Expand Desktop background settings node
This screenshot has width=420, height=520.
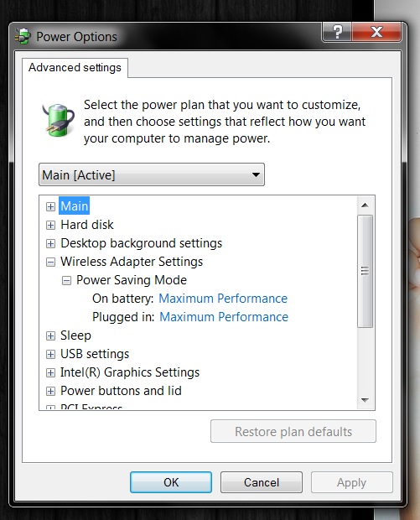(x=50, y=244)
